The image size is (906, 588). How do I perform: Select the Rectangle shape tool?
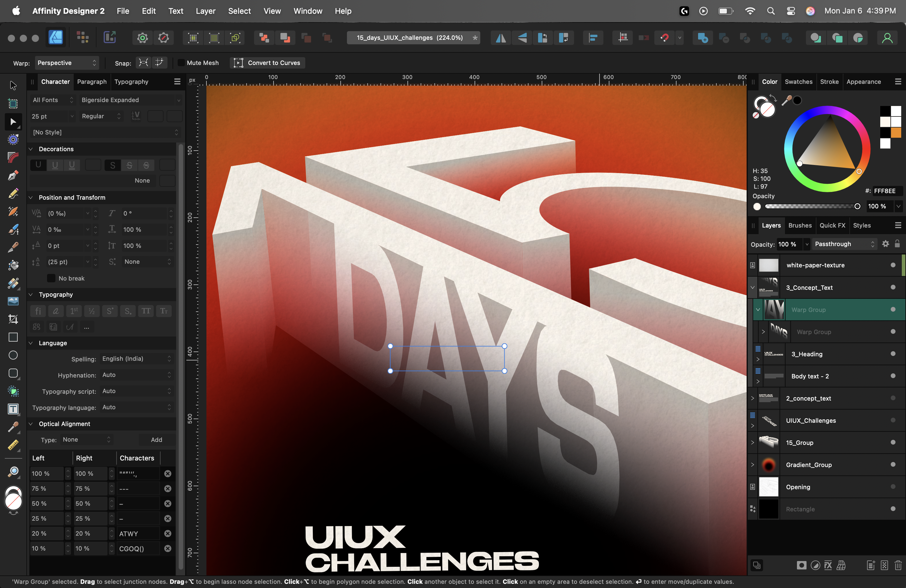[x=13, y=337]
